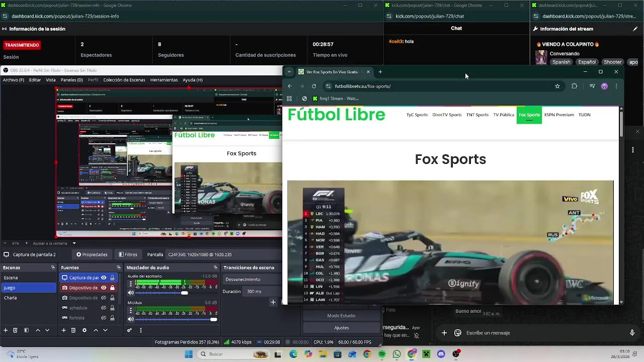The image size is (644, 362).
Task: Open source properties gear in Fuentes toolbar
Action: (85, 330)
